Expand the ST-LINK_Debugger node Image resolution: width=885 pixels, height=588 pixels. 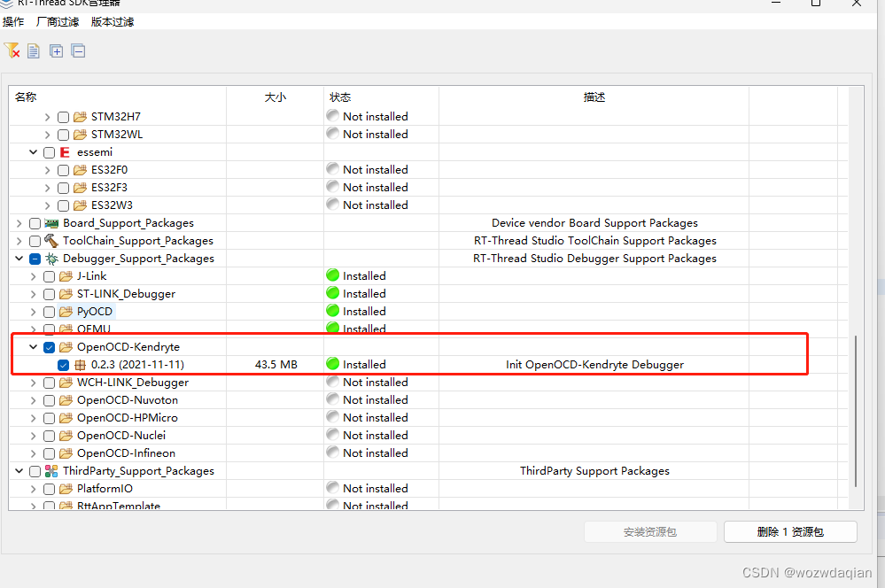[x=34, y=294]
